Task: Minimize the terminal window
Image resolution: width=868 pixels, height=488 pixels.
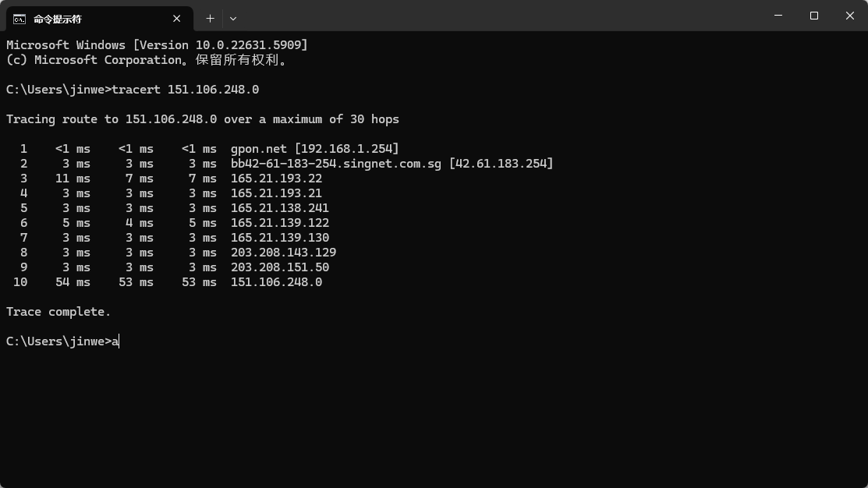Action: (778, 16)
